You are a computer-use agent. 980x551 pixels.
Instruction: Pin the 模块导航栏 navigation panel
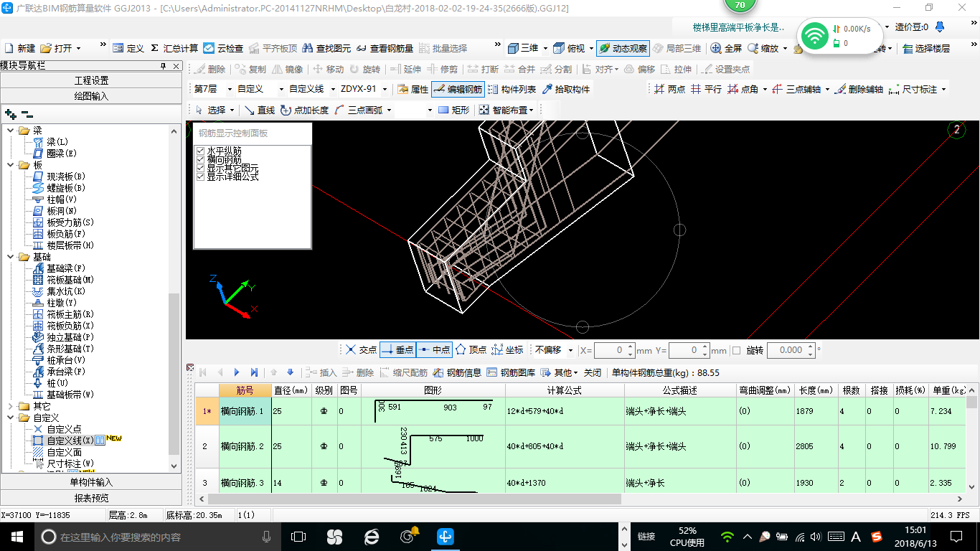tap(163, 66)
